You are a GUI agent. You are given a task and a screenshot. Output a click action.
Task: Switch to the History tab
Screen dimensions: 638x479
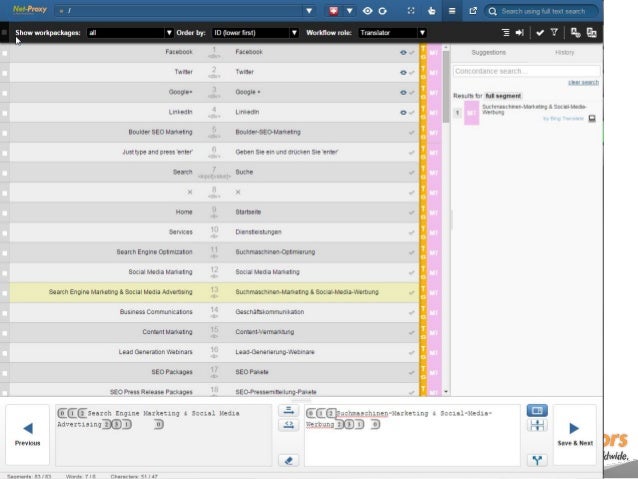[x=564, y=51]
